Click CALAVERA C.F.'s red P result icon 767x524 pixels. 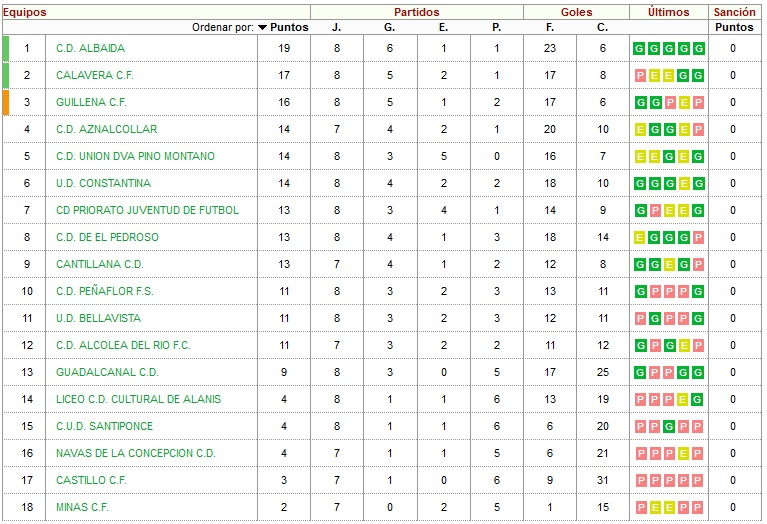point(640,75)
